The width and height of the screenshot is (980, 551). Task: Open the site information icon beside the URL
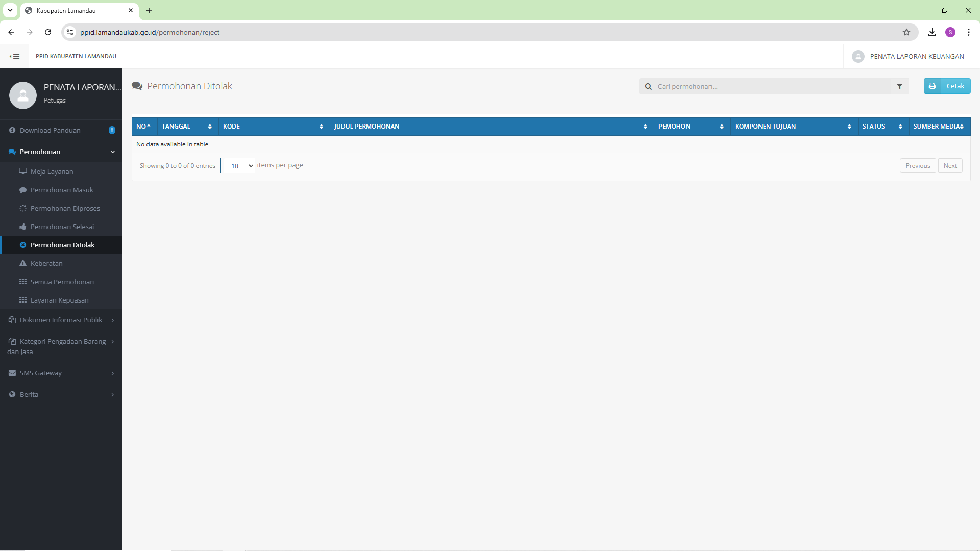pos(70,32)
